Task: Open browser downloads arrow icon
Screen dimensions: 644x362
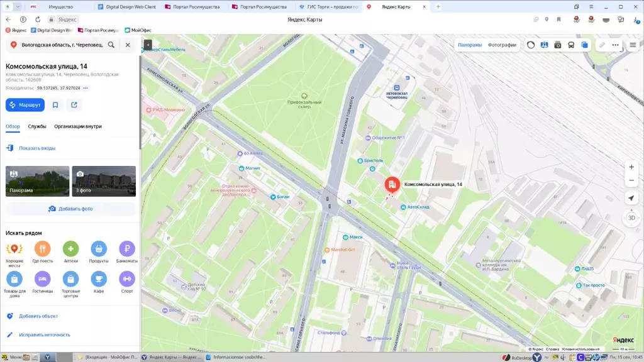Action: tap(636, 19)
